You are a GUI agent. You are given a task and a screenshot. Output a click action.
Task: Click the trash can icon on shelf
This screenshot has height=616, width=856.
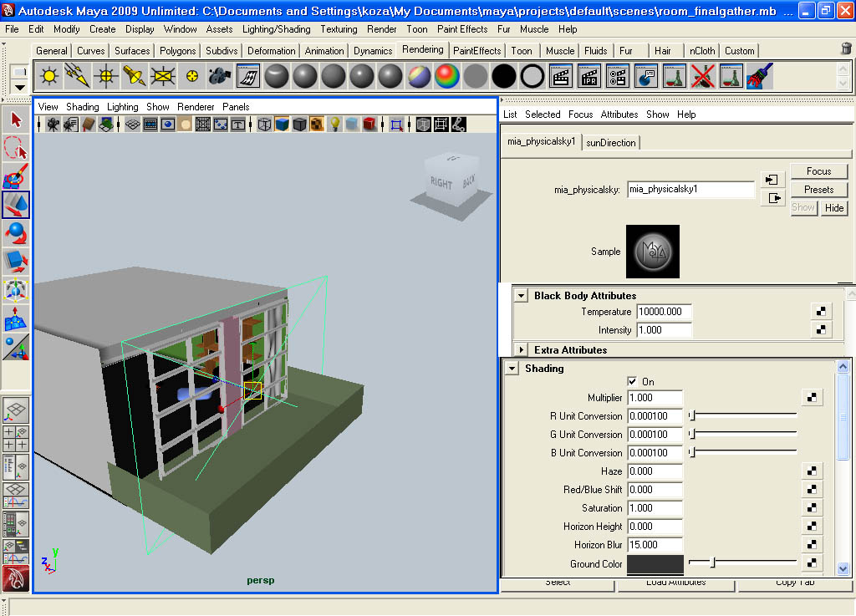[x=846, y=48]
